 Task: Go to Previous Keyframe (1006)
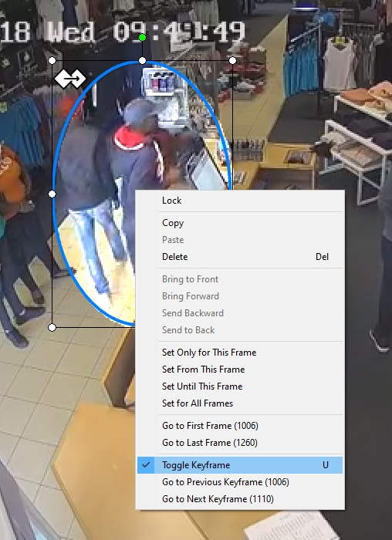(240, 482)
